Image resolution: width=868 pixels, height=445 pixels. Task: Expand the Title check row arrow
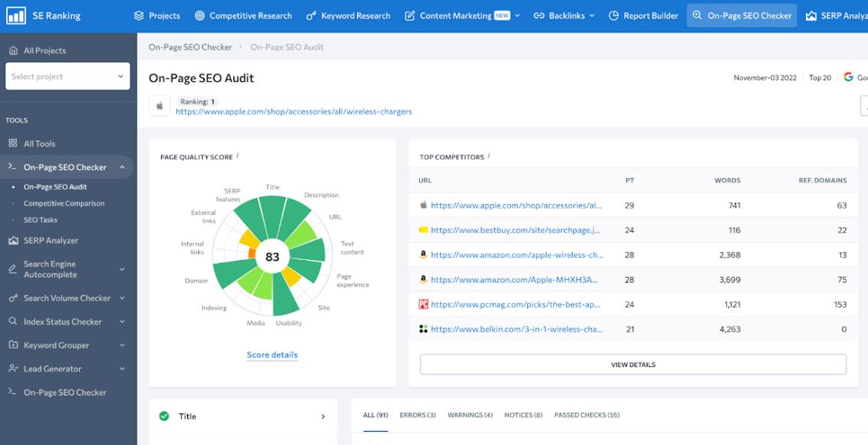click(323, 417)
